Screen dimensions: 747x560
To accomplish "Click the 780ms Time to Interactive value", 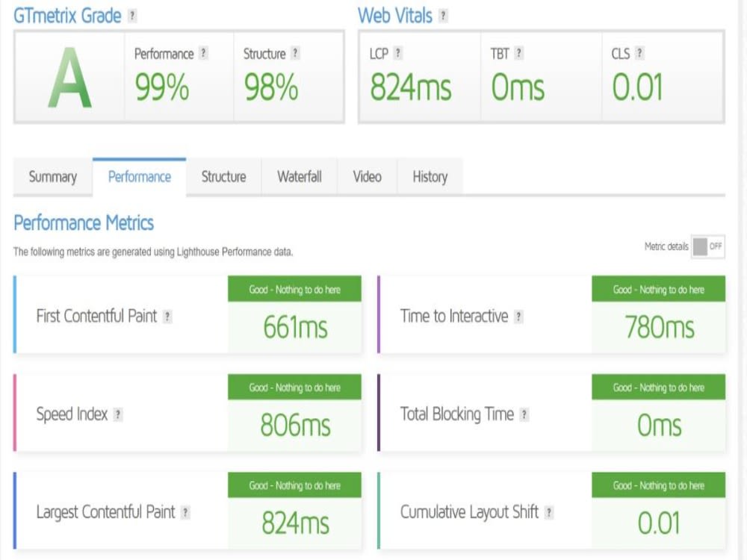I will click(660, 328).
